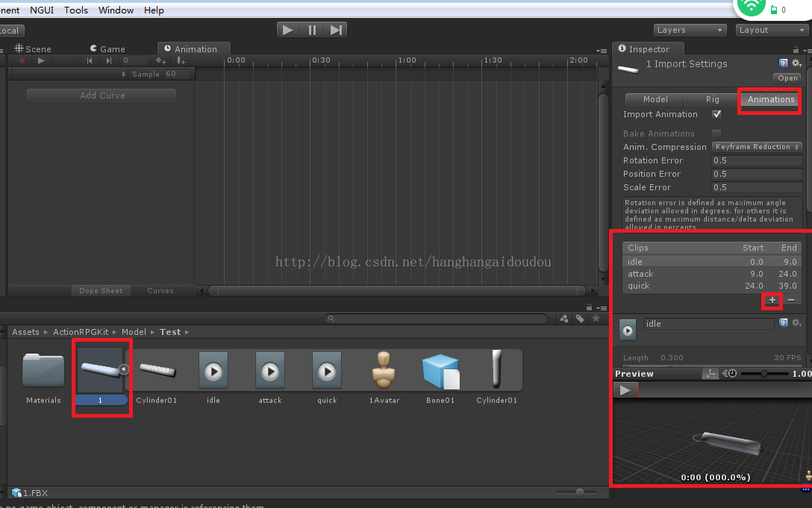Open the Help menu
Screen dimensions: 812x508
point(154,10)
